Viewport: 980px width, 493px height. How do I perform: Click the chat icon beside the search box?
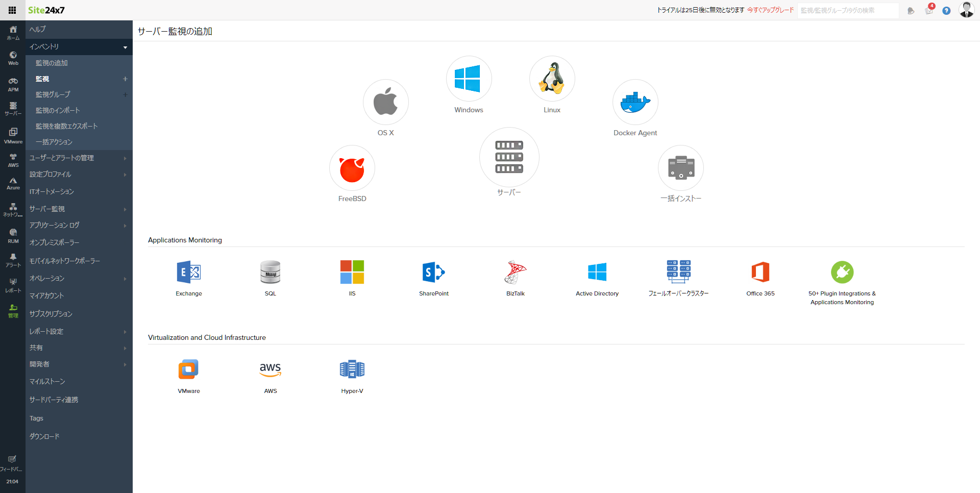click(911, 11)
